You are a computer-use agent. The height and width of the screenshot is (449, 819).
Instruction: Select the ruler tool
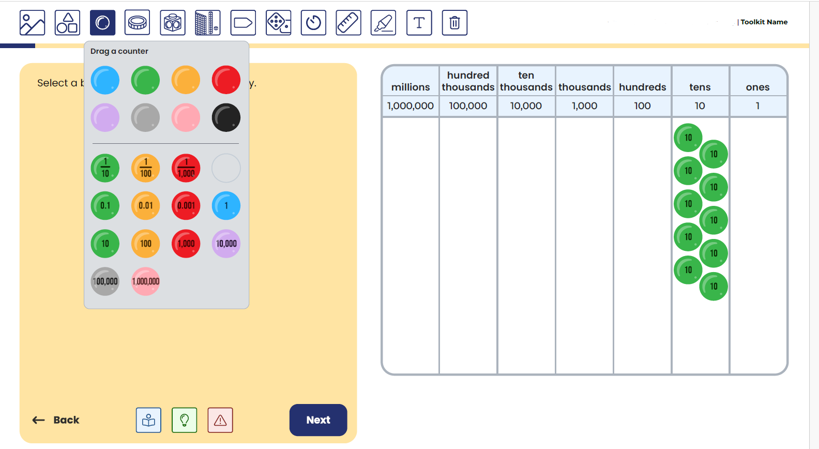click(x=348, y=22)
